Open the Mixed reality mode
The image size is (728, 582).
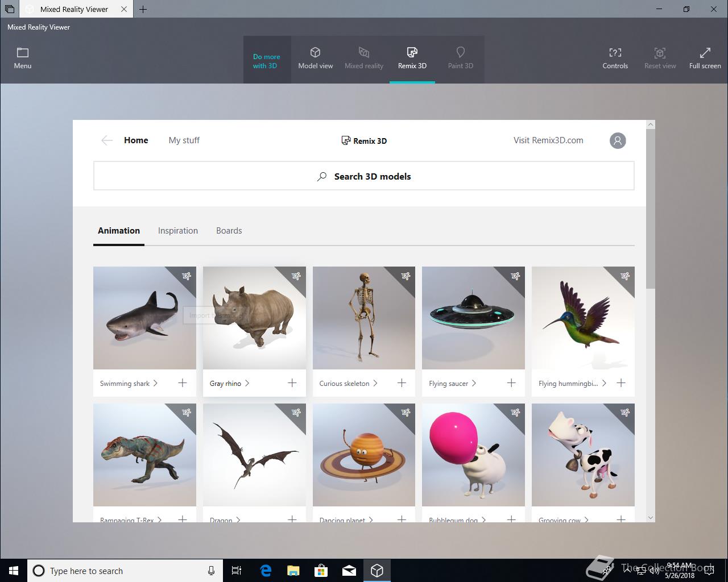364,59
